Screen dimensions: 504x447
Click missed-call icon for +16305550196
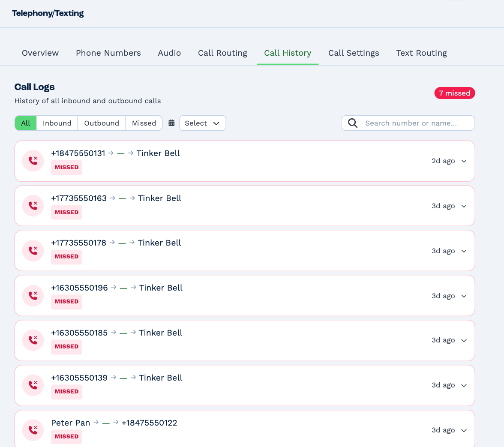33,296
